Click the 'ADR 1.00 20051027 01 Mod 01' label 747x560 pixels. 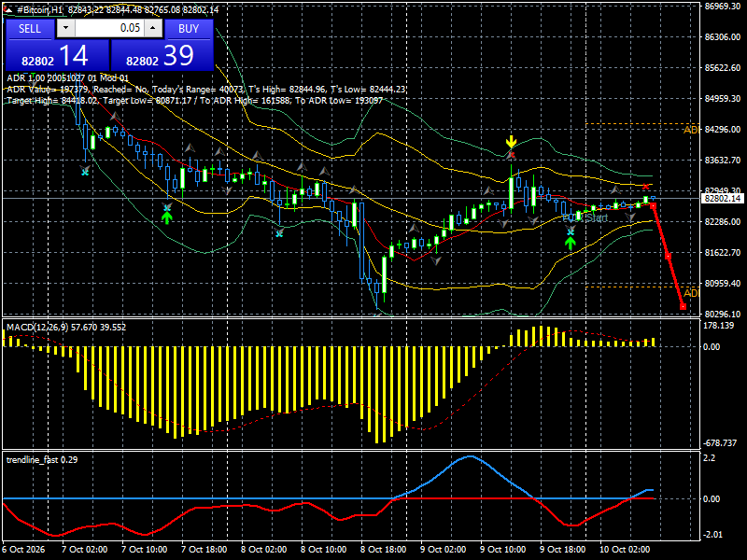[67, 78]
